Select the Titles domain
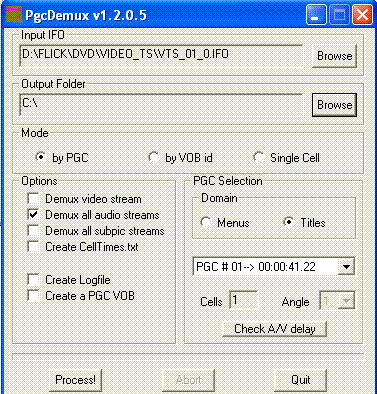 click(289, 222)
